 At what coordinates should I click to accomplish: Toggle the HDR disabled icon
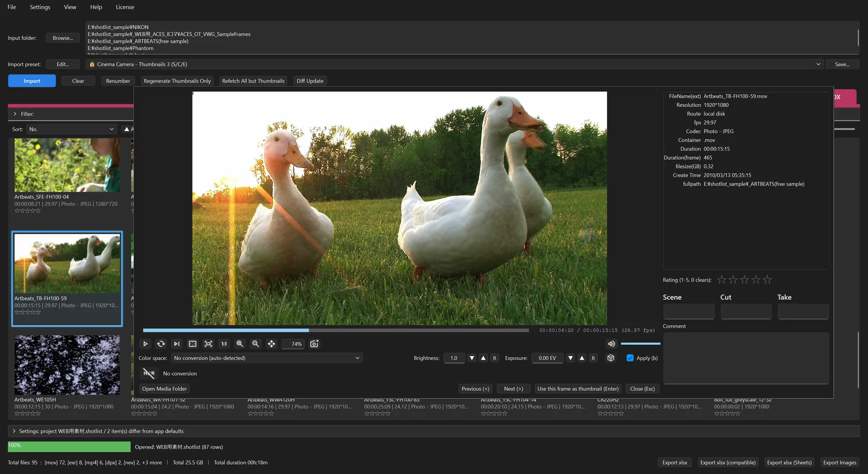[x=149, y=374]
